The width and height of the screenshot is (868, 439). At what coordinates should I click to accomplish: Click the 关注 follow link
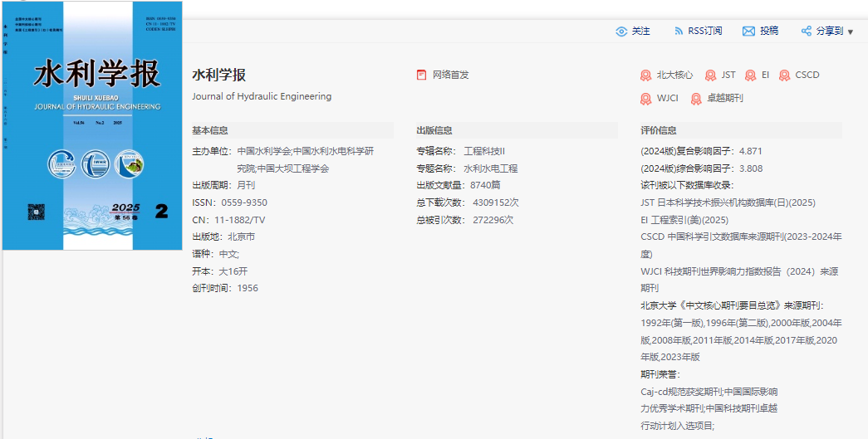(x=641, y=32)
